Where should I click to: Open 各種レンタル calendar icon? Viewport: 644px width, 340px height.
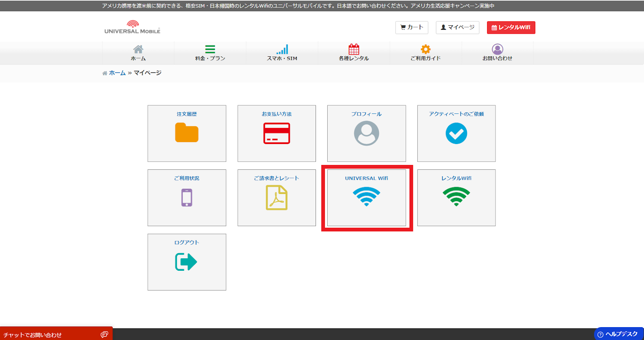point(354,49)
